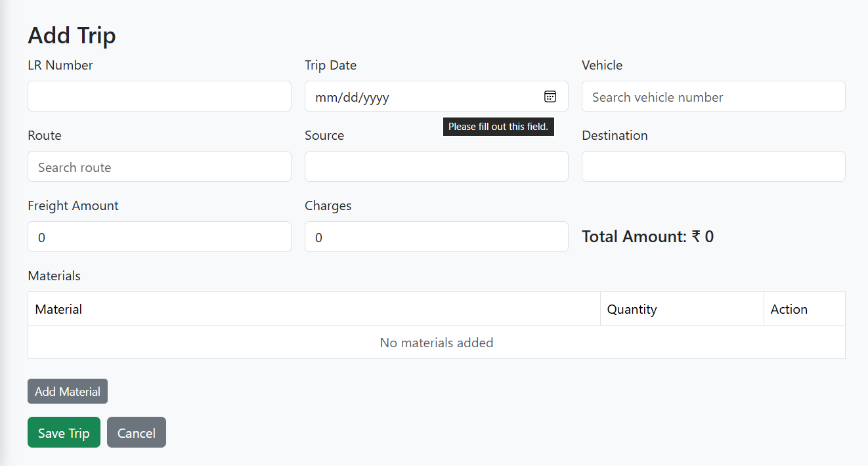Select the Destination input field
The image size is (868, 466).
(714, 167)
